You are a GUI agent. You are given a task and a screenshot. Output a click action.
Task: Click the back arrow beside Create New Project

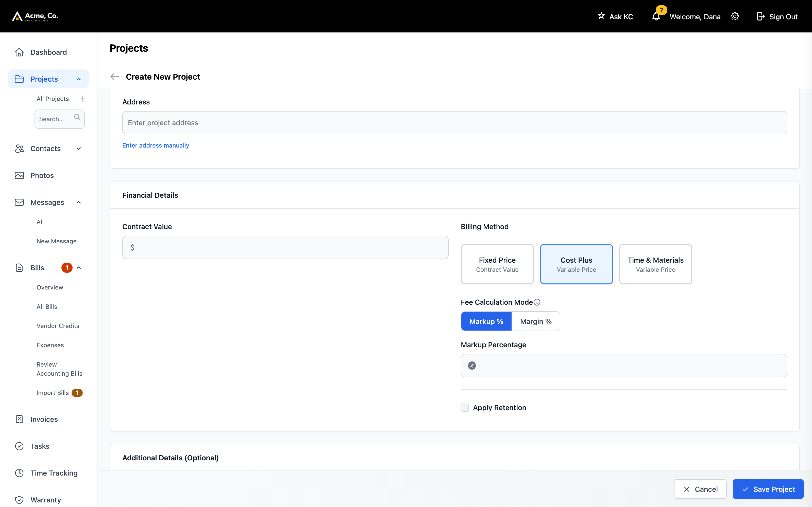(x=115, y=77)
